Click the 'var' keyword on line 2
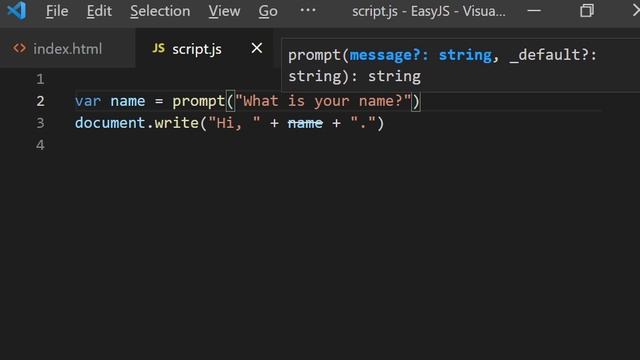640x360 pixels. 88,101
